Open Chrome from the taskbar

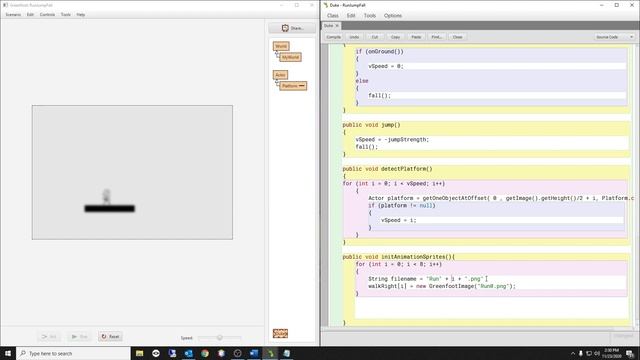[x=205, y=353]
